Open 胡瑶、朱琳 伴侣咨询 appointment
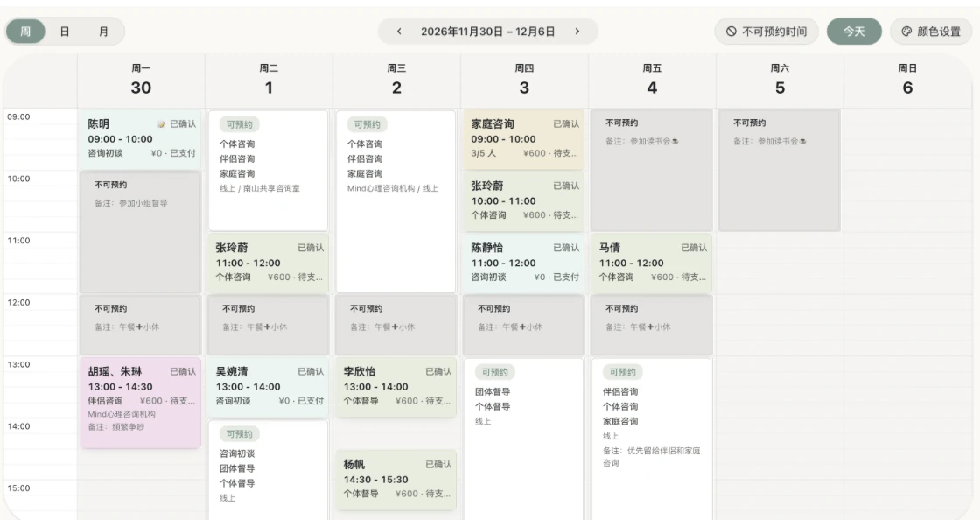Viewport: 980px width, 520px height. [x=141, y=403]
